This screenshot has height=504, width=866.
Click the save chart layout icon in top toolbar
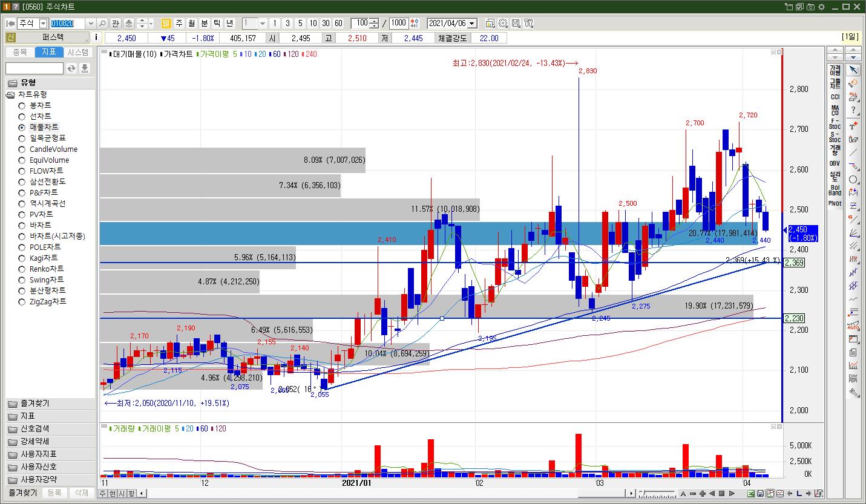click(516, 24)
